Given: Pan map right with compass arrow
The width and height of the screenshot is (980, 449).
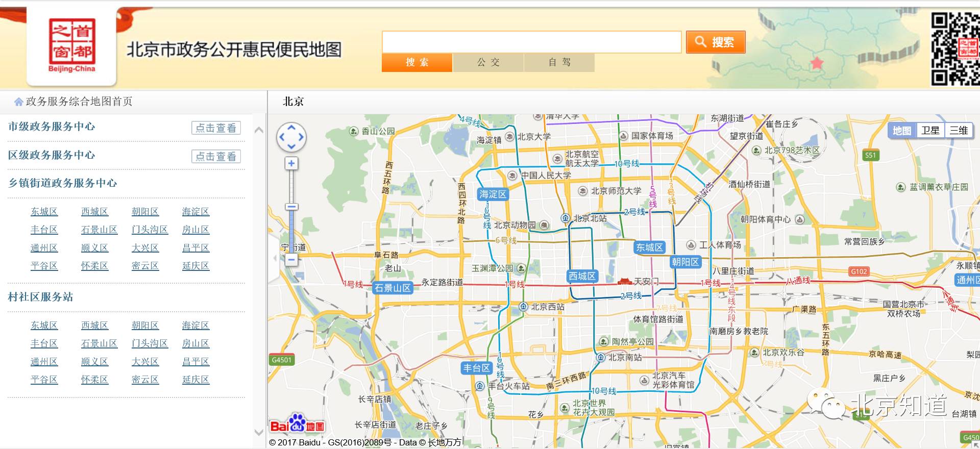Looking at the screenshot, I should click(301, 137).
